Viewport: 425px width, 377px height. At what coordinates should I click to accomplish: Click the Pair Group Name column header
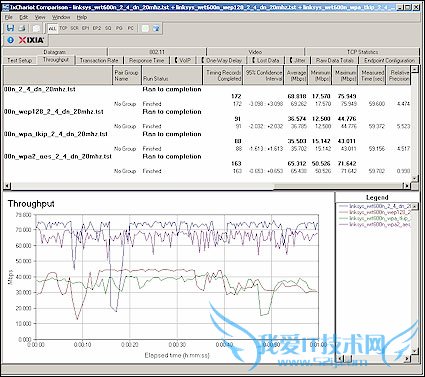tap(126, 76)
